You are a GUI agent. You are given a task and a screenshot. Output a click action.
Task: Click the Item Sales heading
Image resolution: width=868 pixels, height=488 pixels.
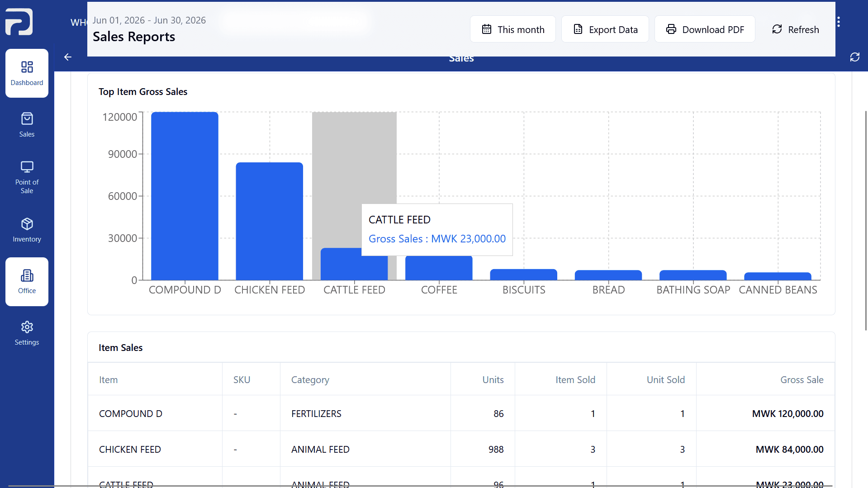coord(120,347)
